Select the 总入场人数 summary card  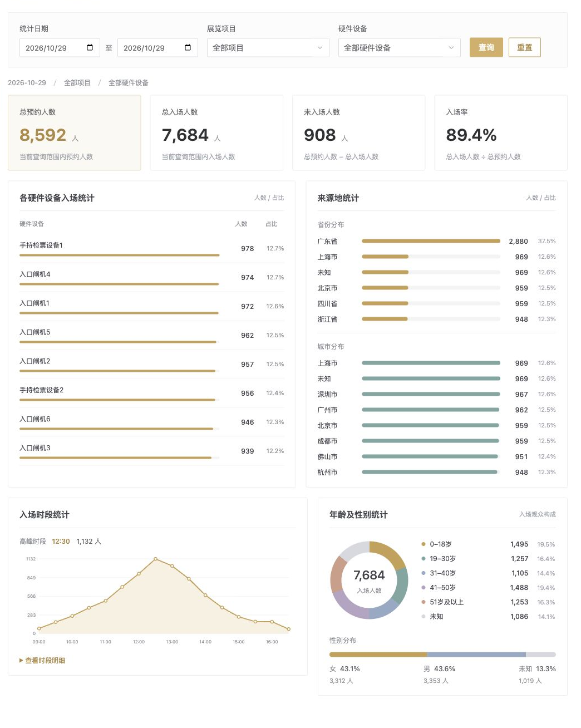coord(216,132)
